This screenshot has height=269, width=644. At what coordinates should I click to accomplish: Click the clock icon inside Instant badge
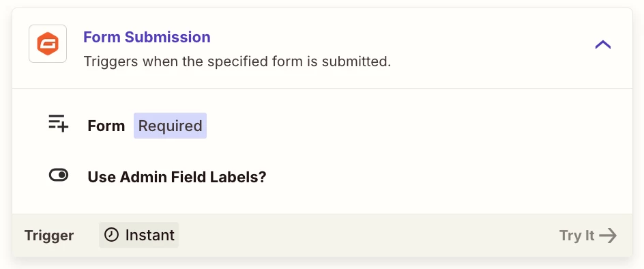tap(111, 235)
